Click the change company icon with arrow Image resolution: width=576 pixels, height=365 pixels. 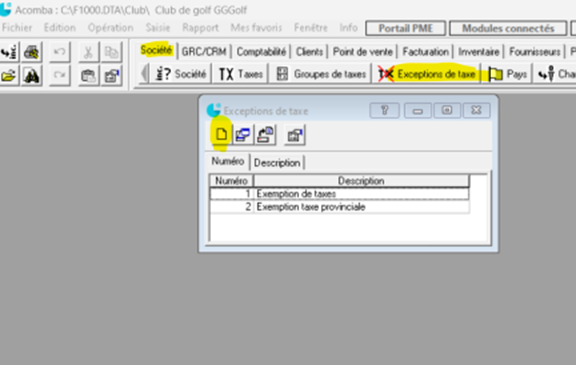point(9,53)
